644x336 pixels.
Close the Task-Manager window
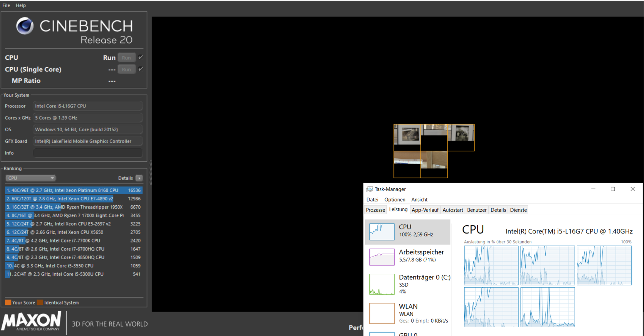click(x=633, y=189)
